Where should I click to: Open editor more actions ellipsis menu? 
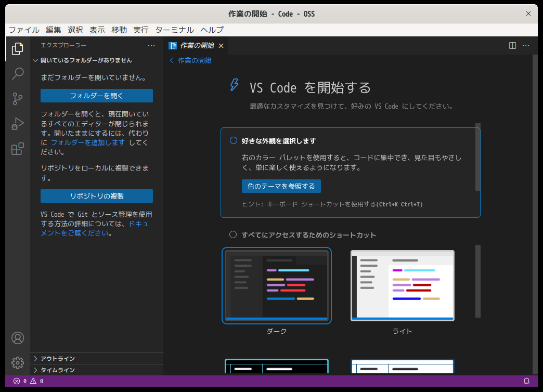pyautogui.click(x=526, y=46)
